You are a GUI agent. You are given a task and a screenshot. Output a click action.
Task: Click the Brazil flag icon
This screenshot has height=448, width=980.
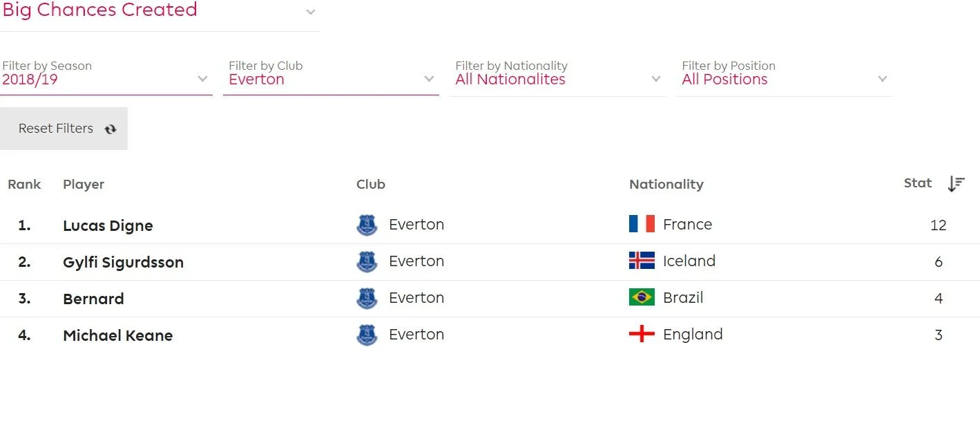click(x=642, y=297)
